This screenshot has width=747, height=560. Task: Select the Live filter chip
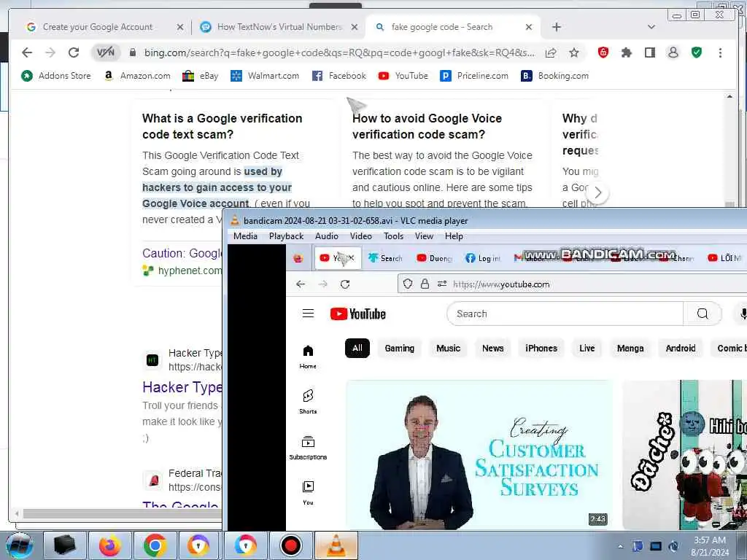(x=587, y=348)
